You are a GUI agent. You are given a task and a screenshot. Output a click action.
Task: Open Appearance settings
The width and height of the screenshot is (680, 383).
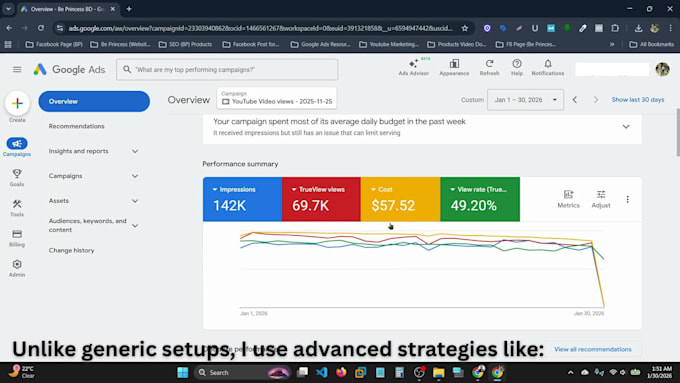(454, 67)
